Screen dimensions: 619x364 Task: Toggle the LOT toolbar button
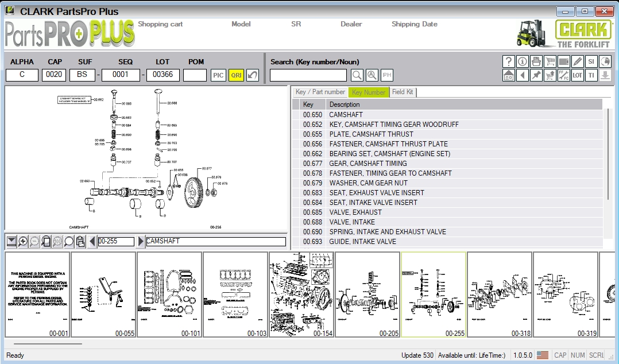coord(577,75)
